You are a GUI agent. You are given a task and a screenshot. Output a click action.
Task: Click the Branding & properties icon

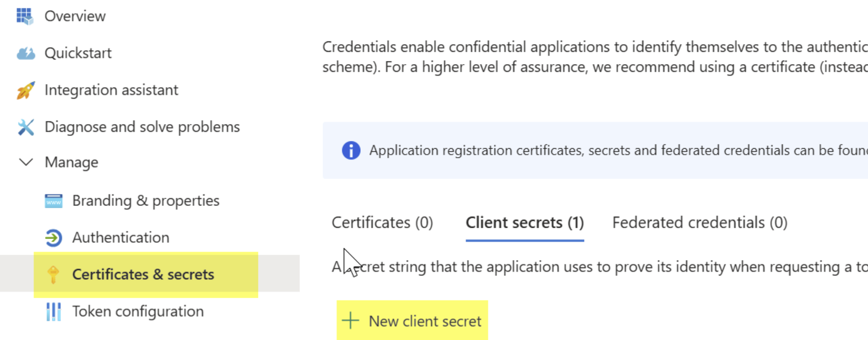(x=54, y=200)
